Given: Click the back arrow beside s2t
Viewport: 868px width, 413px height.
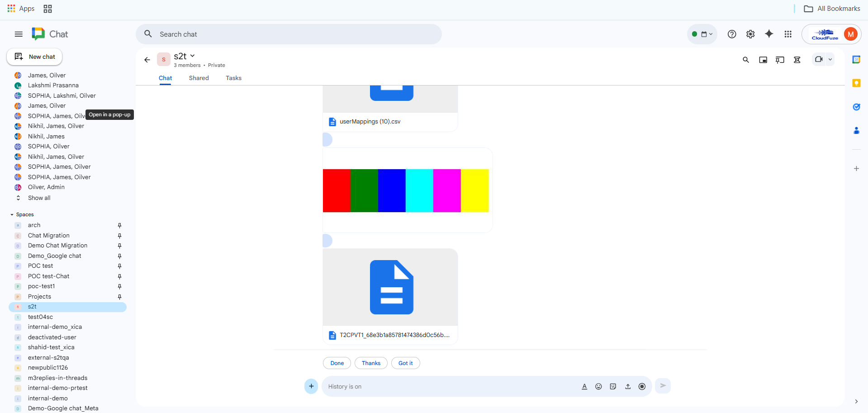Looking at the screenshot, I should pos(147,60).
